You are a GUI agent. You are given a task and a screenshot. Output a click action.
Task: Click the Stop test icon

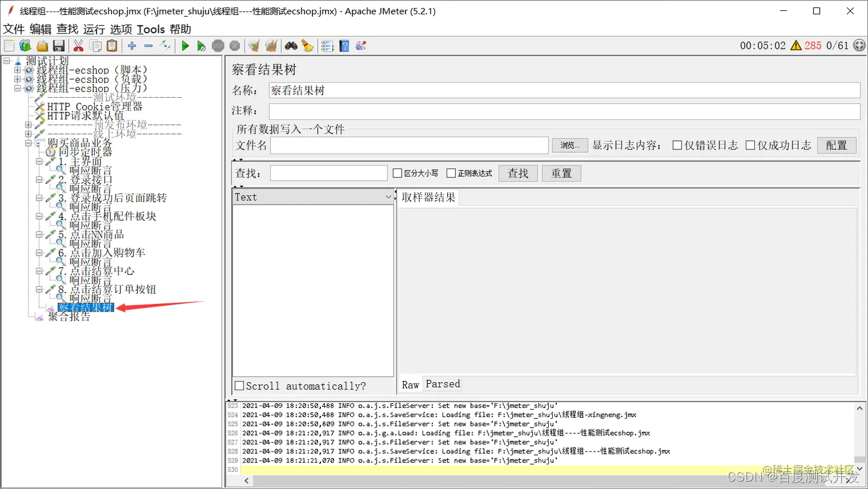218,45
